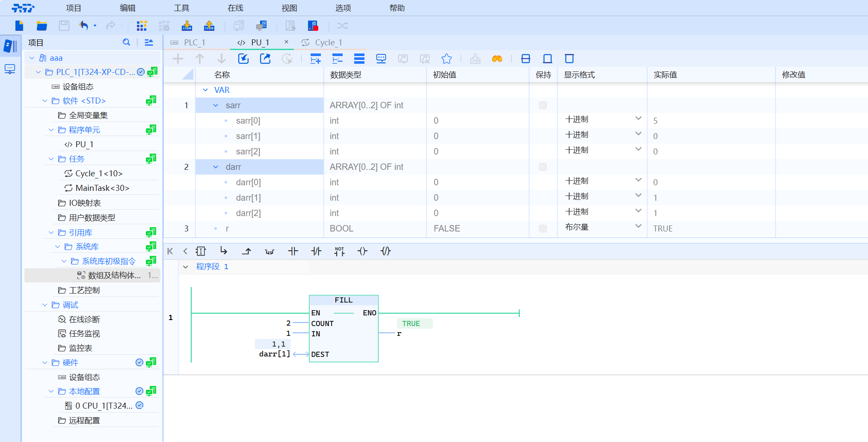Image resolution: width=868 pixels, height=442 pixels.
Task: Insert a NOT contact element
Action: click(x=339, y=251)
